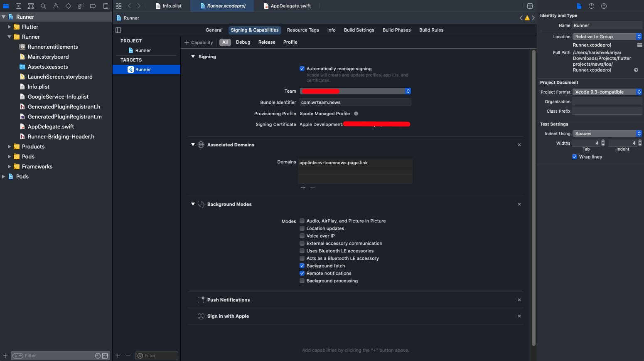The image size is (644, 361).
Task: Click the Bundle Identifier text field
Action: 355,102
